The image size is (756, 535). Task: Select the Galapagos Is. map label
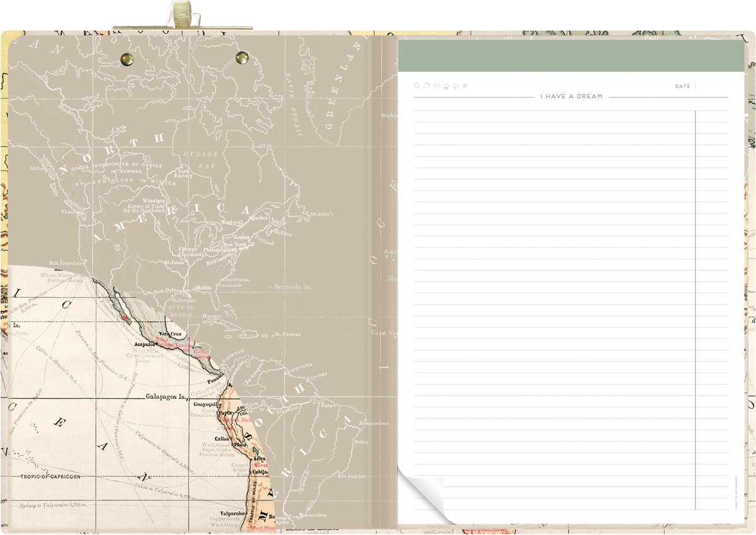[166, 398]
